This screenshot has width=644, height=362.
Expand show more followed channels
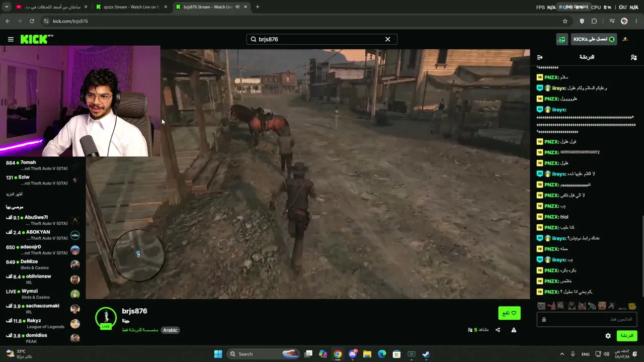pos(14,194)
